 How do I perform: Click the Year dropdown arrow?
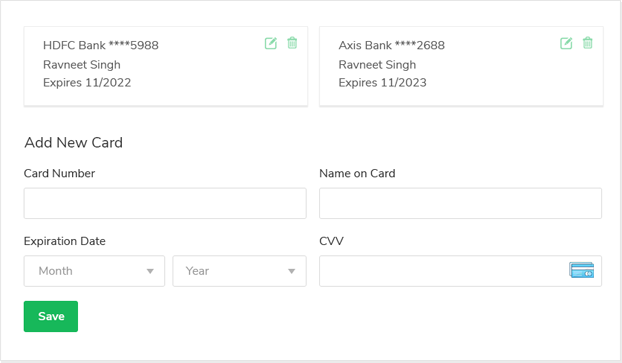point(292,271)
